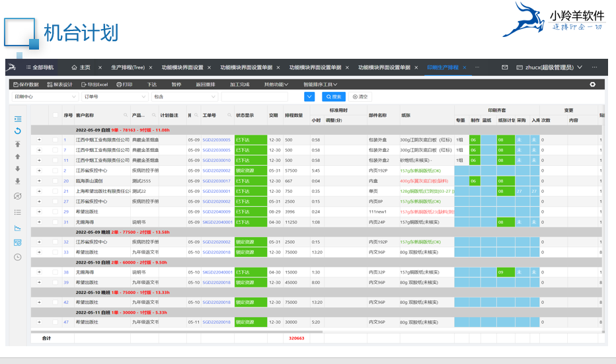616x364 pixels.
Task: Click green 已下达 status cell in row 31
Action: 250,222
